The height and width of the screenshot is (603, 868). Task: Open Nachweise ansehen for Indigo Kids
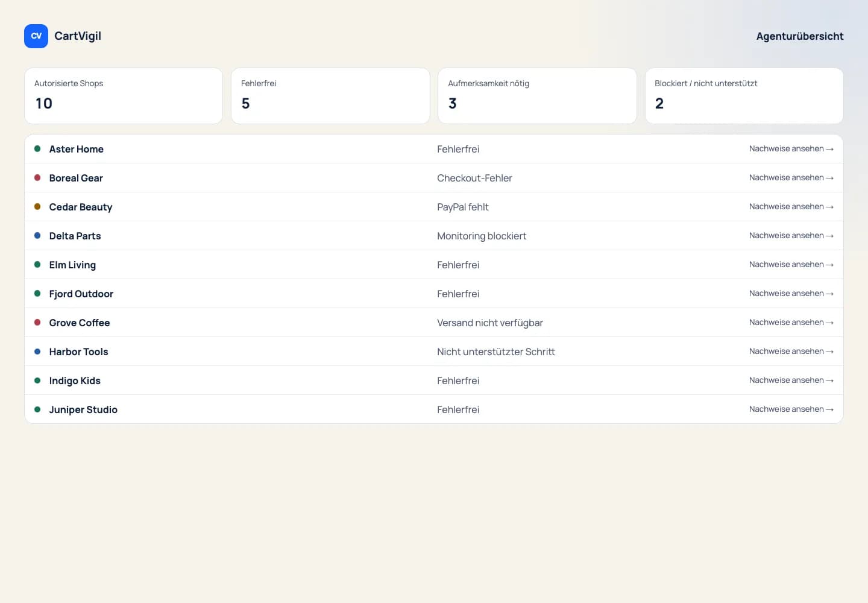791,380
